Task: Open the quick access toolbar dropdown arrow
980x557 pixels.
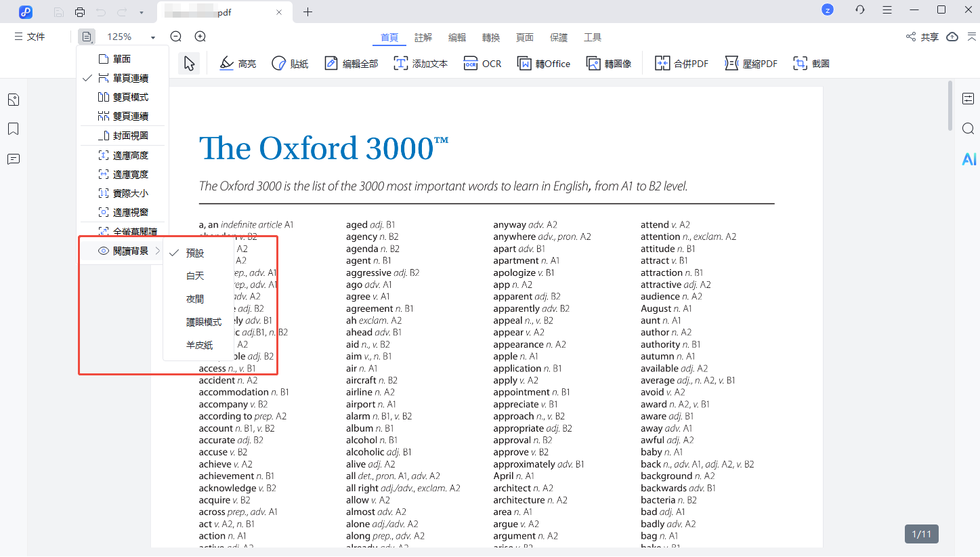Action: tap(141, 13)
